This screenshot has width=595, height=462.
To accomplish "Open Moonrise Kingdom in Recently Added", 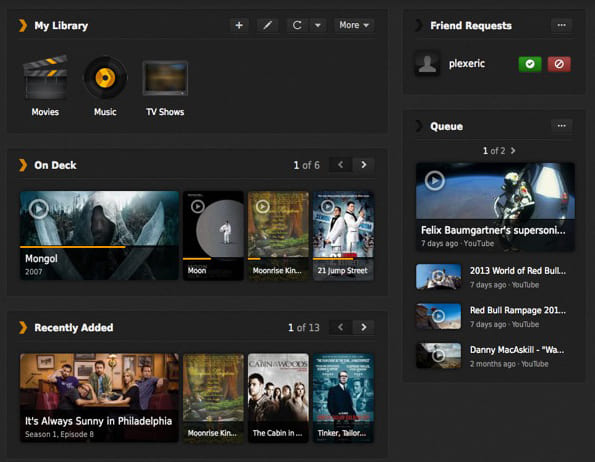I will click(213, 398).
